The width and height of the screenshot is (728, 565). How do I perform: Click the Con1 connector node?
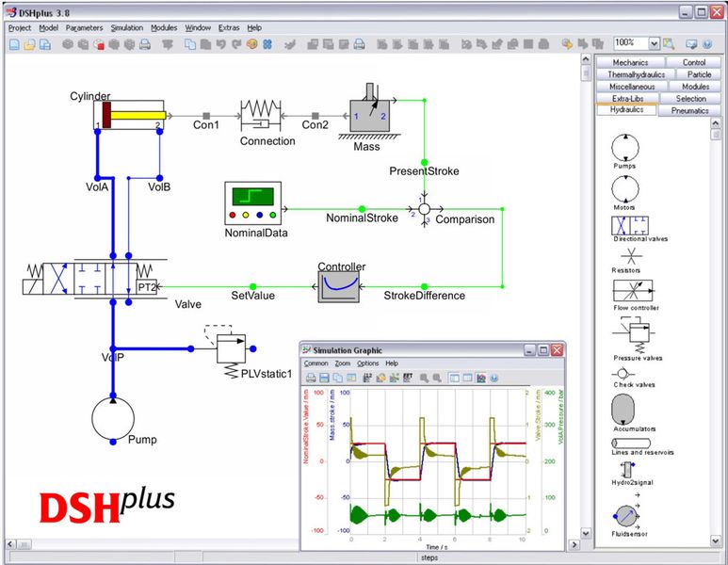(206, 116)
